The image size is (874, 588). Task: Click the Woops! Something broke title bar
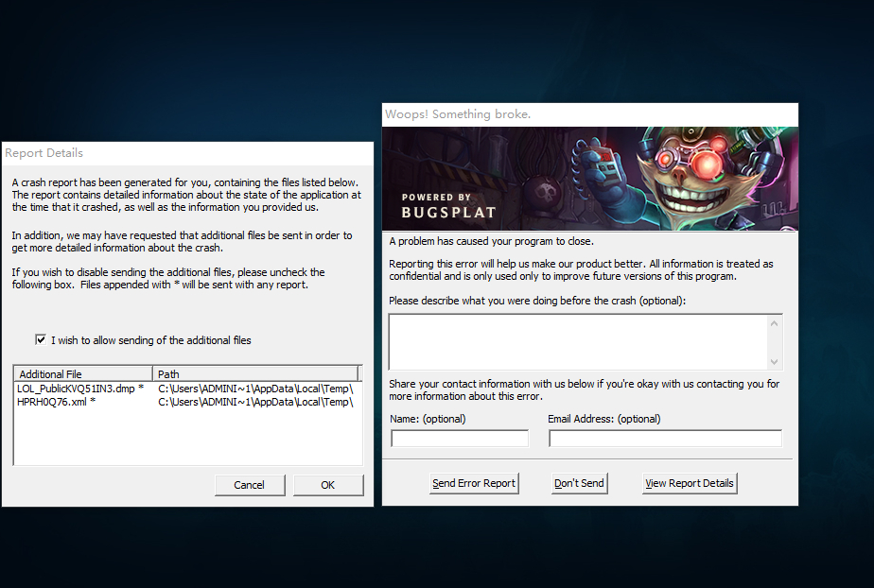click(x=590, y=114)
